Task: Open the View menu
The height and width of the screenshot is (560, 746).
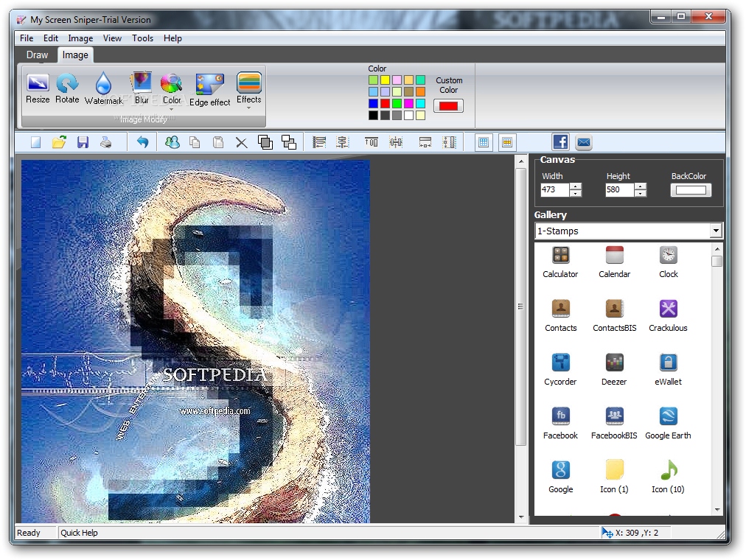Action: [x=112, y=38]
